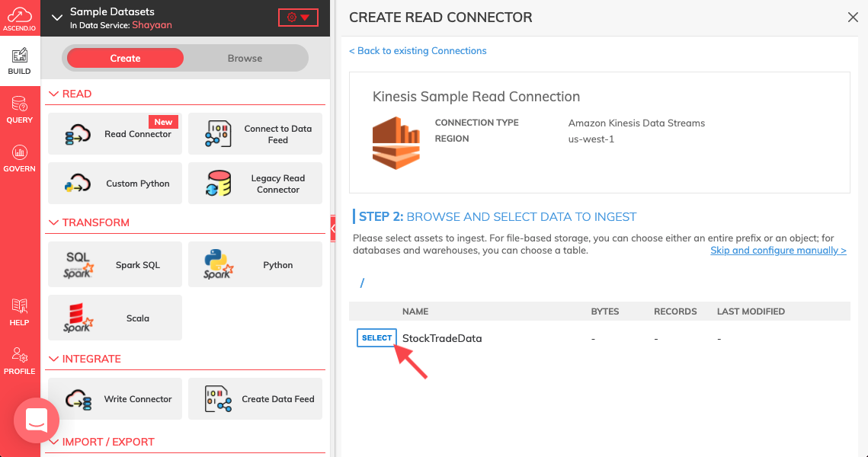Open the Build section
868x457 pixels.
19,61
